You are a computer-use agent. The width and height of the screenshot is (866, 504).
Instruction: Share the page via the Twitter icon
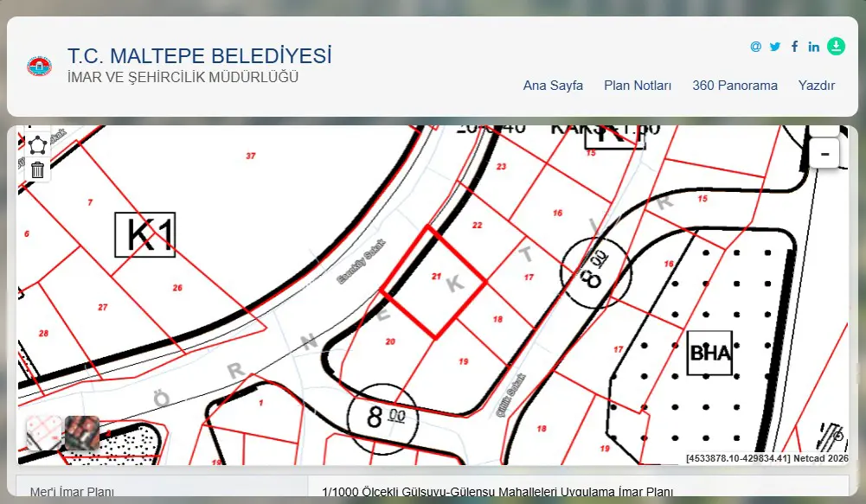pos(775,47)
